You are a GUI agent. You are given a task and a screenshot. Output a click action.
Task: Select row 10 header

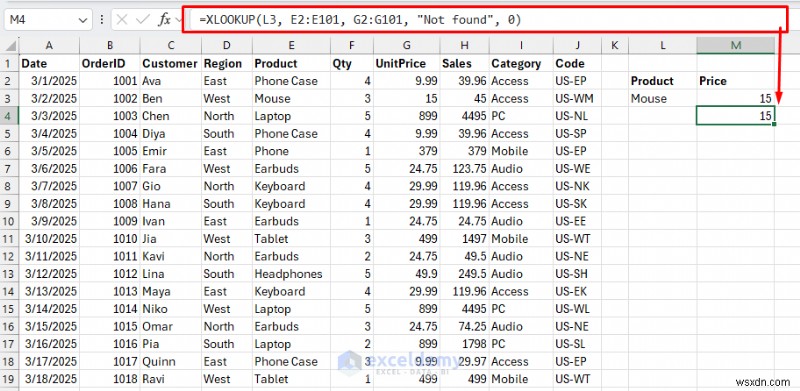10,222
